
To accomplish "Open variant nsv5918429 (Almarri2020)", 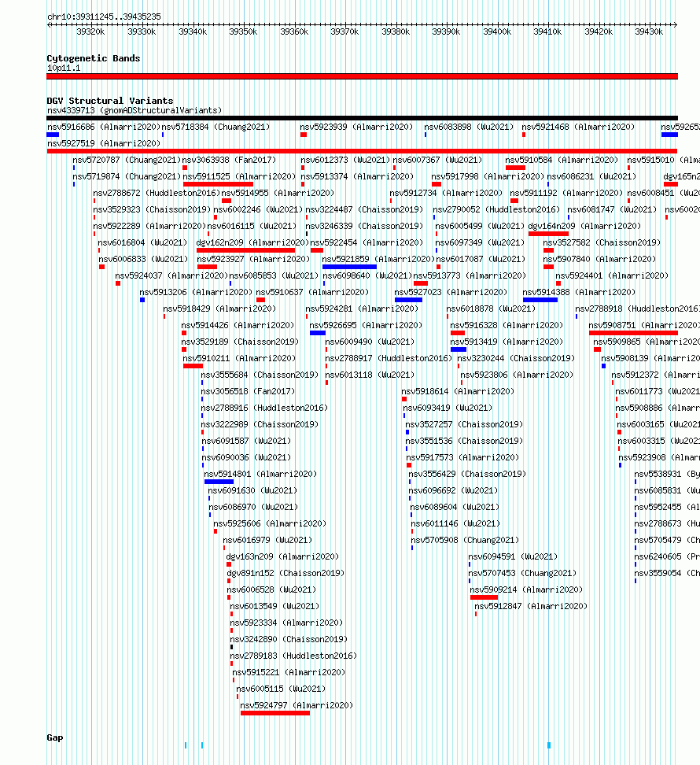I will (x=219, y=309).
